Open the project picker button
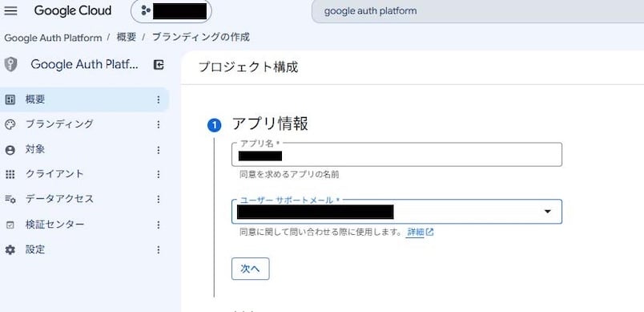This screenshot has width=644, height=312. pos(171,11)
